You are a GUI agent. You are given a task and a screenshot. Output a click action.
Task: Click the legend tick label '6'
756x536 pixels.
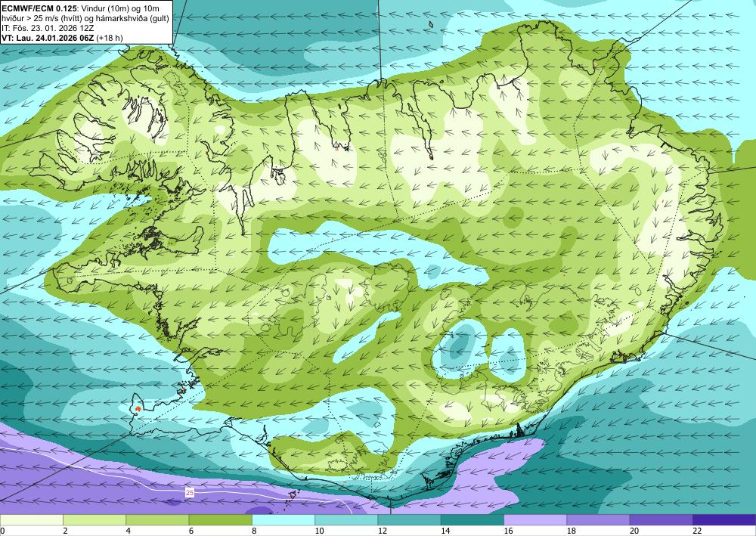tap(191, 531)
